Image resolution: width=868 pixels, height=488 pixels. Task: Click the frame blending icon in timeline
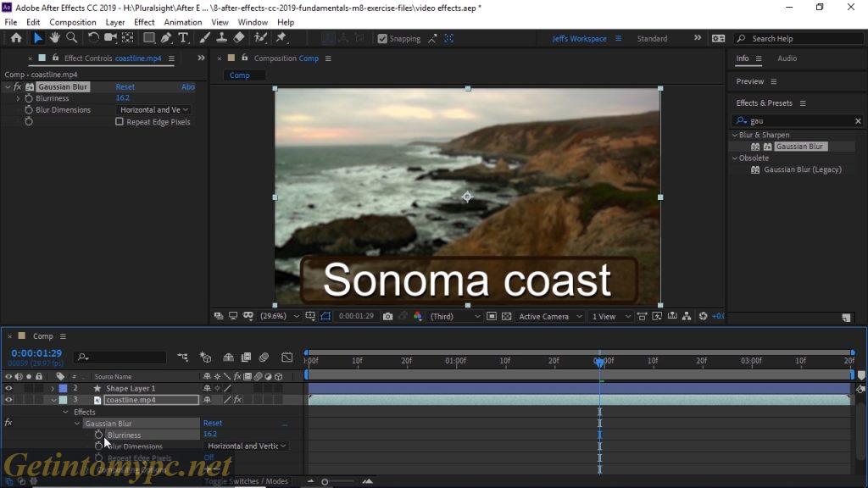tap(247, 358)
